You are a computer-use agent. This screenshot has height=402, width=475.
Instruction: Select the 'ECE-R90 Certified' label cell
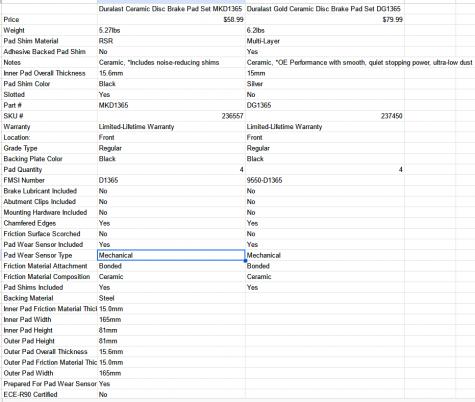[x=49, y=394]
